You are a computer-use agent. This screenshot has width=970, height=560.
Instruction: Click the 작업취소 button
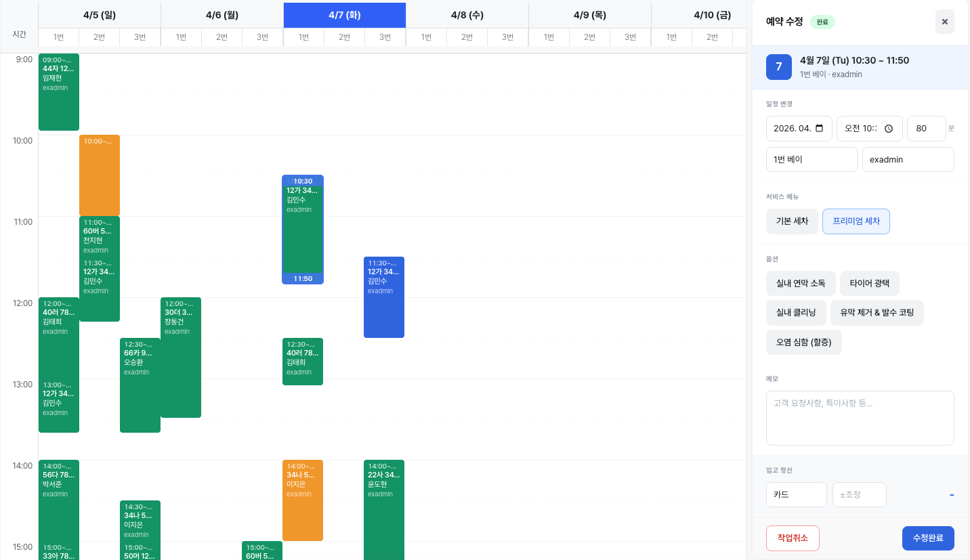(793, 538)
